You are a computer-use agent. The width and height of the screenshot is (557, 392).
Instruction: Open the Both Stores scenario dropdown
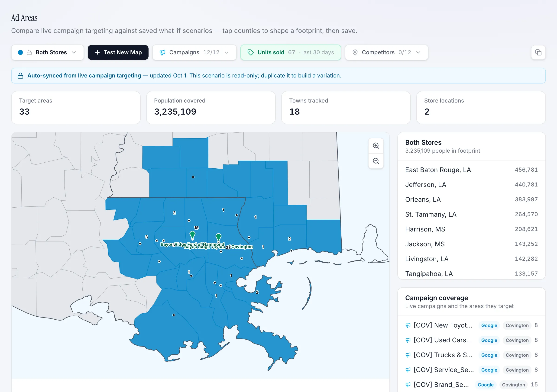pos(48,52)
